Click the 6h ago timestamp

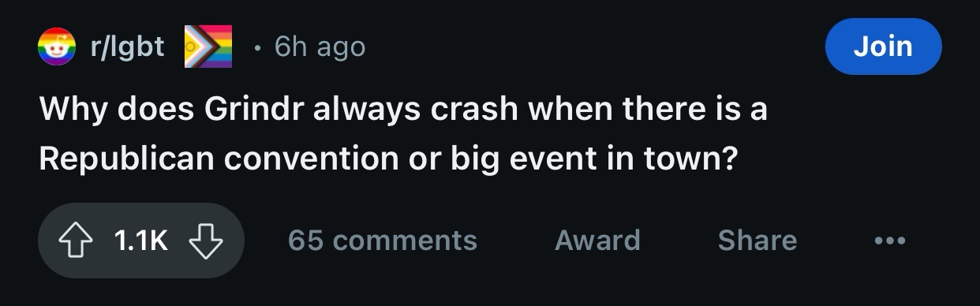click(320, 47)
